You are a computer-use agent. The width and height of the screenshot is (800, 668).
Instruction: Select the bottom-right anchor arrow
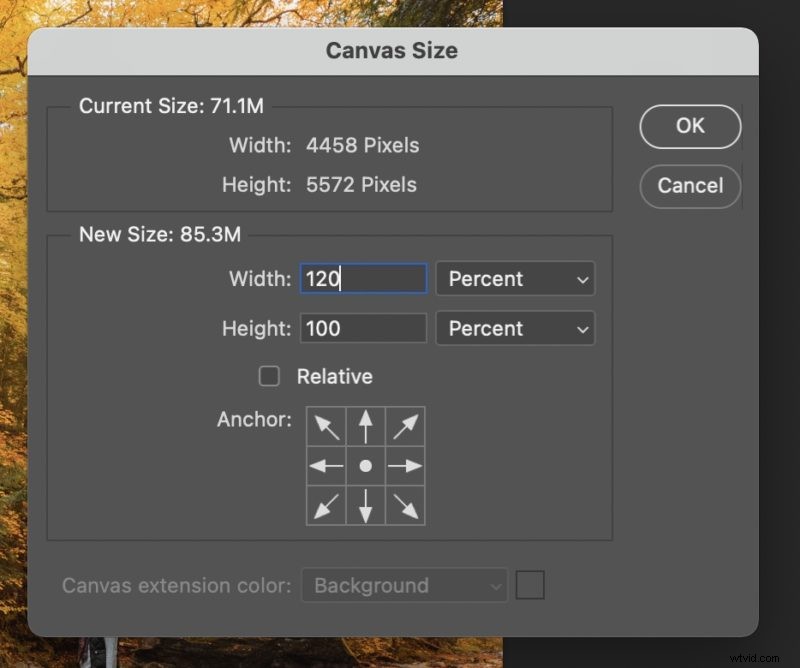point(405,505)
